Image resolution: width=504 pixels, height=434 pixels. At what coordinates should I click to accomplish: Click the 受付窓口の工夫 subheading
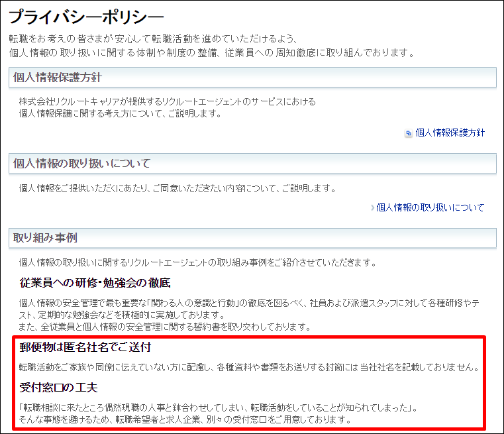[x=59, y=388]
